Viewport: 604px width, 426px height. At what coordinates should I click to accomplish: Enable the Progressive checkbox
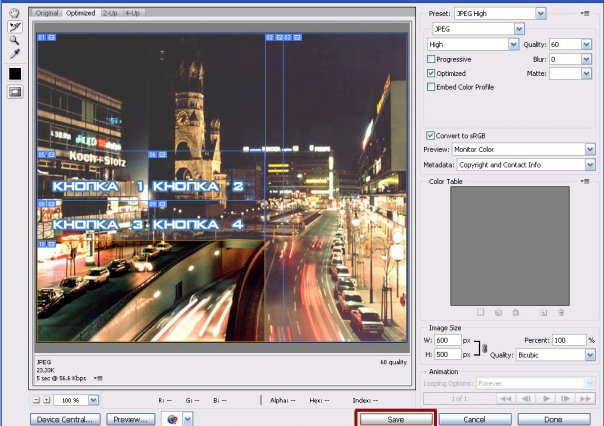coord(431,59)
